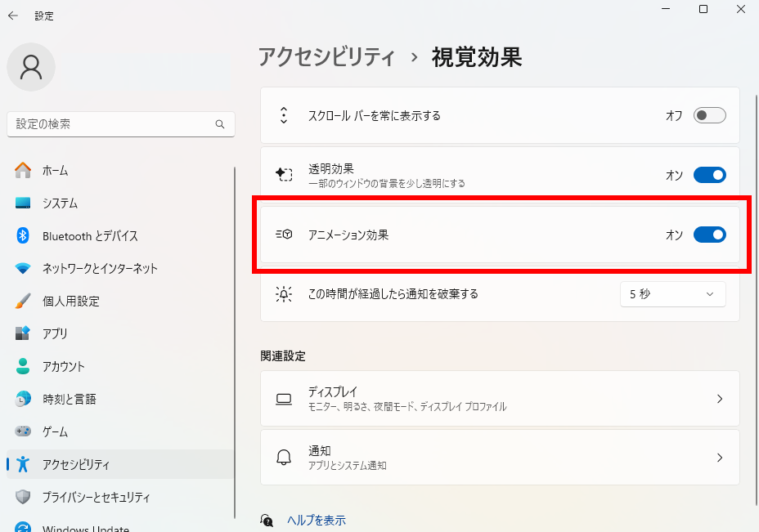This screenshot has height=532, width=759.
Task: Select the アクセシビリティ sidebar icon
Action: [25, 464]
